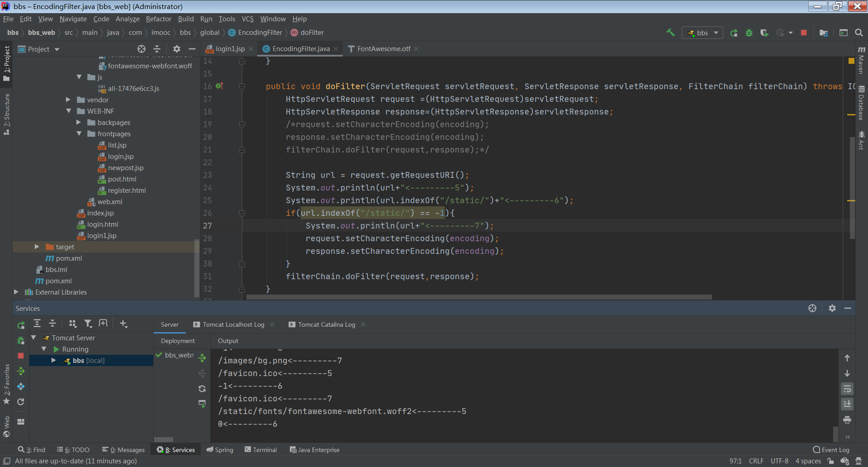Expand the vendor folder
Viewport: 868px width, 467px height.
click(x=68, y=100)
